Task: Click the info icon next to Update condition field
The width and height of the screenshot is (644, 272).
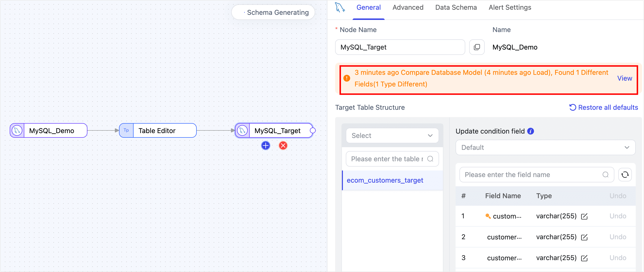Action: tap(531, 131)
